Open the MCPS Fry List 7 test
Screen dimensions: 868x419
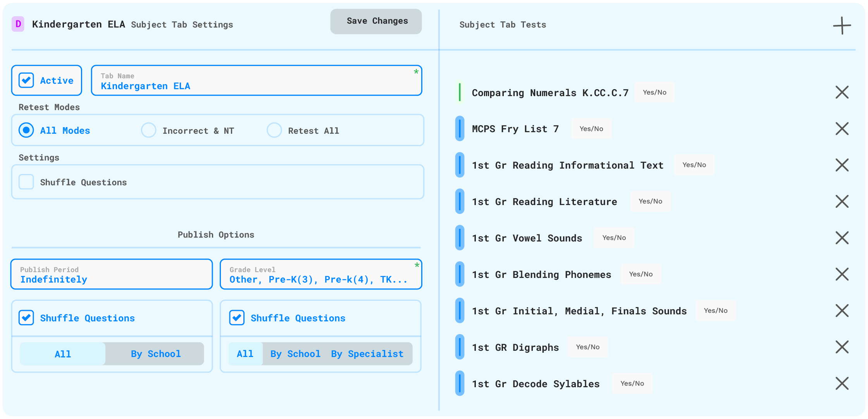515,129
